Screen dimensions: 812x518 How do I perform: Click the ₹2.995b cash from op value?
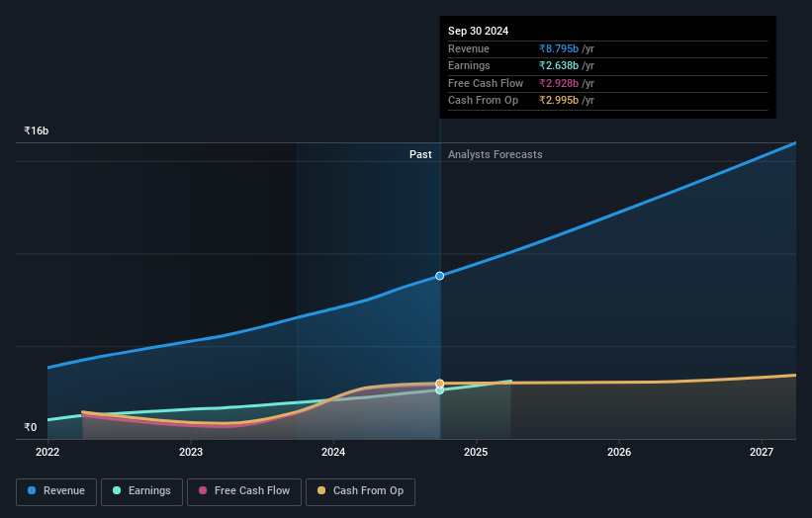559,101
